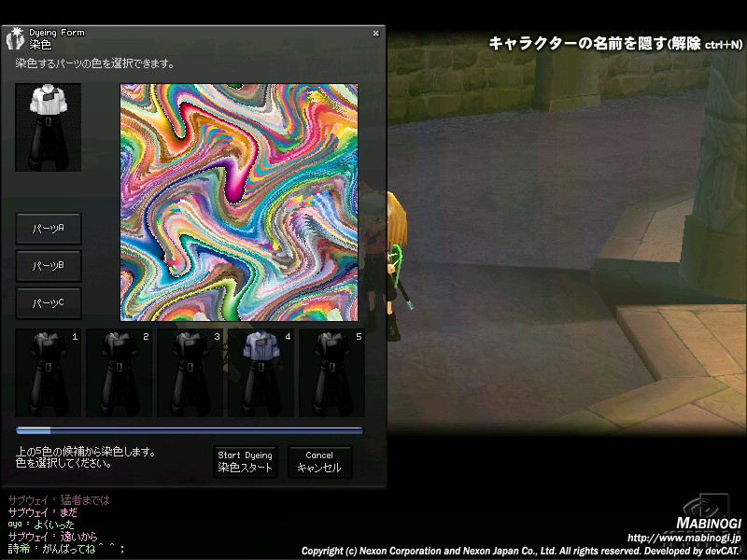The image size is (747, 560).
Task: Choose blue-shirt dye candidate 4
Action: click(x=261, y=372)
